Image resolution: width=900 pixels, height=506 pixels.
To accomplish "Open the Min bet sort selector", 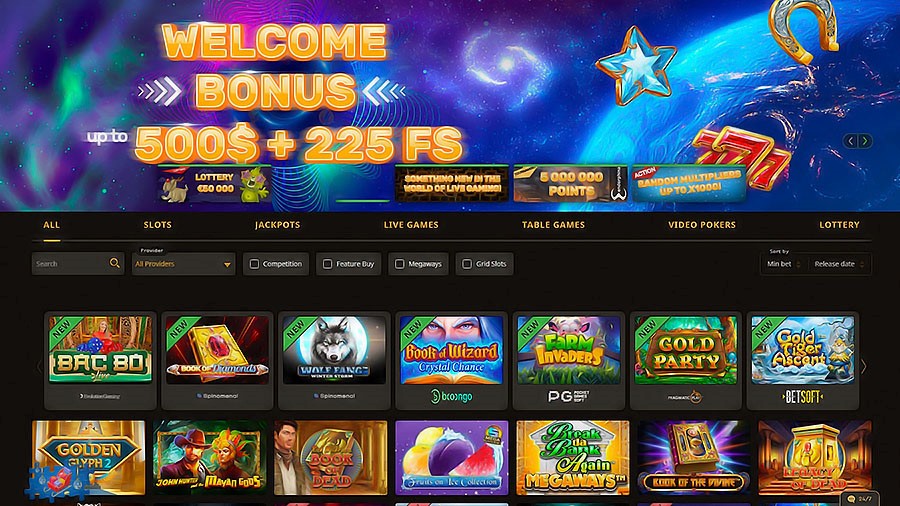I will tap(784, 264).
